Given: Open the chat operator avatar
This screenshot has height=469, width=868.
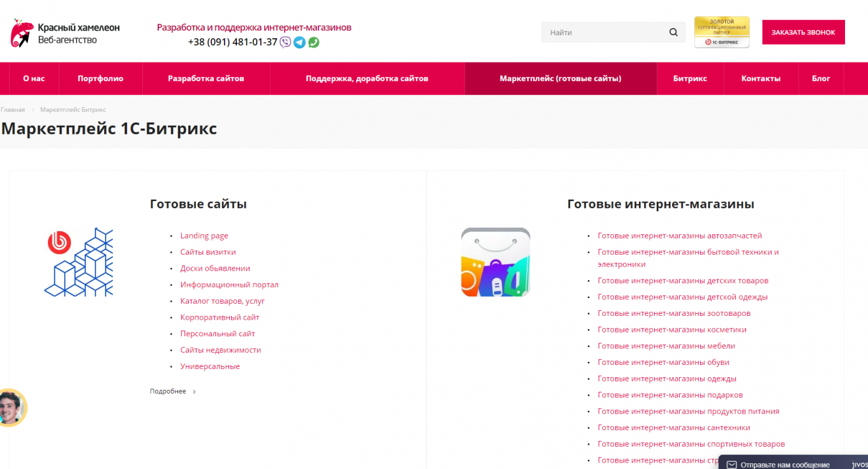Looking at the screenshot, I should 11,408.
